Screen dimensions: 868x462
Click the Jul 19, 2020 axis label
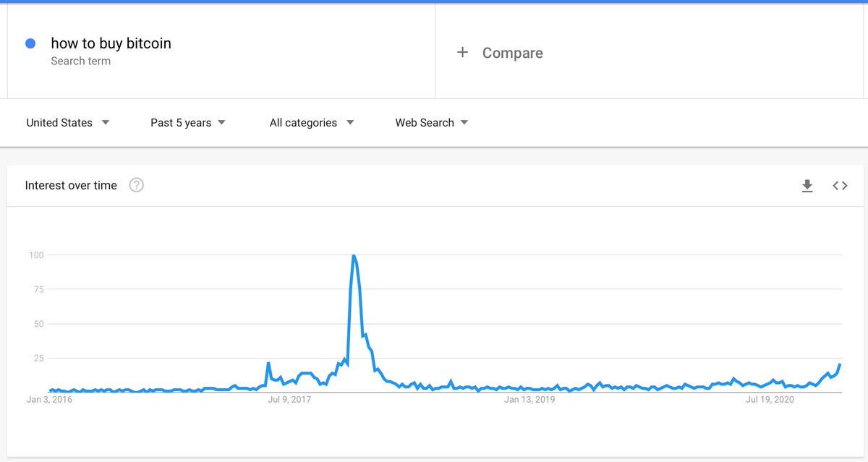point(770,399)
